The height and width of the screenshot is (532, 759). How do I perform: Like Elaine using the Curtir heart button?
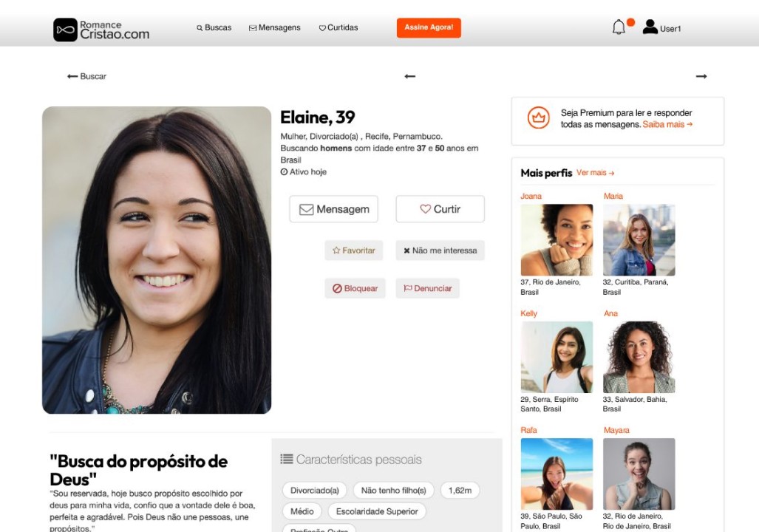440,209
